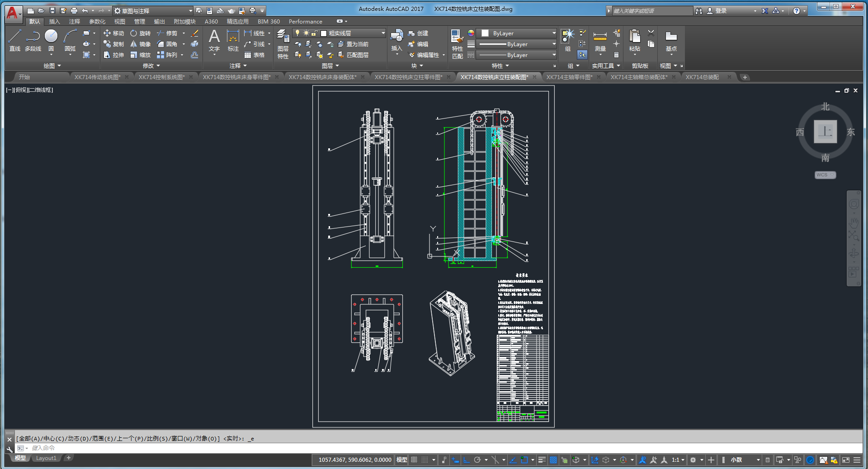The image size is (868, 469).
Task: Open the 插入 ribbon tab
Action: (54, 21)
